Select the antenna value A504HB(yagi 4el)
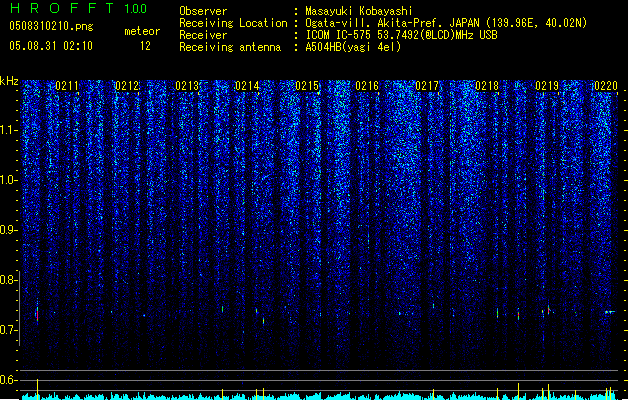Image resolution: width=629 pixels, height=400 pixels. 353,47
